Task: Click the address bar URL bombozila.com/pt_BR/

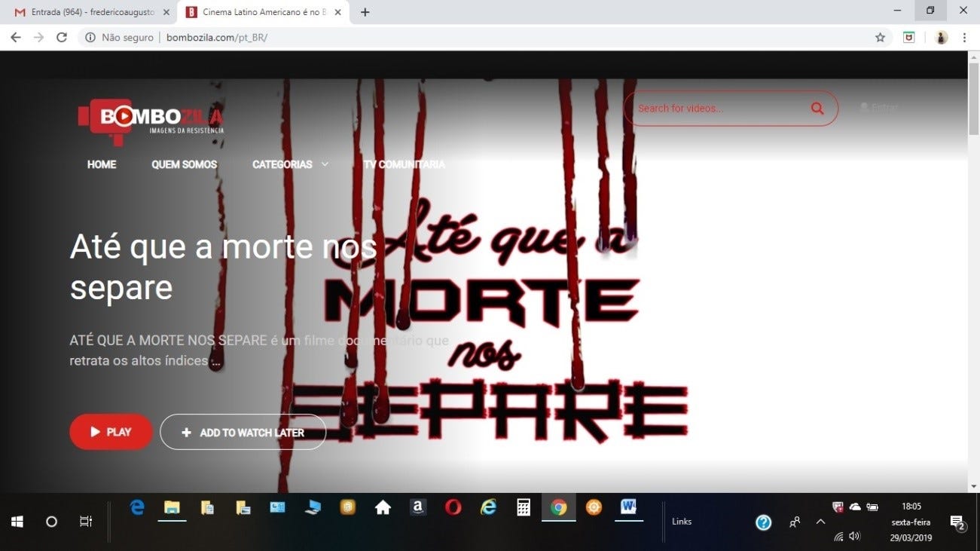Action: (x=217, y=37)
